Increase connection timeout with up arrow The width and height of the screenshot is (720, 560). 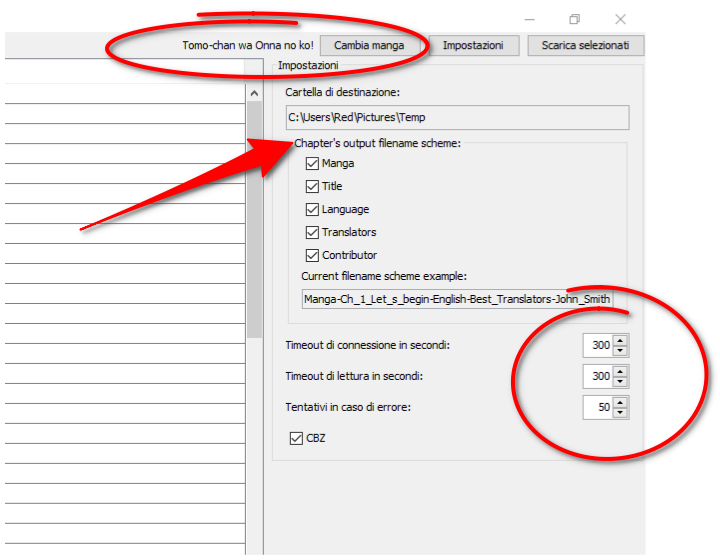point(621,340)
